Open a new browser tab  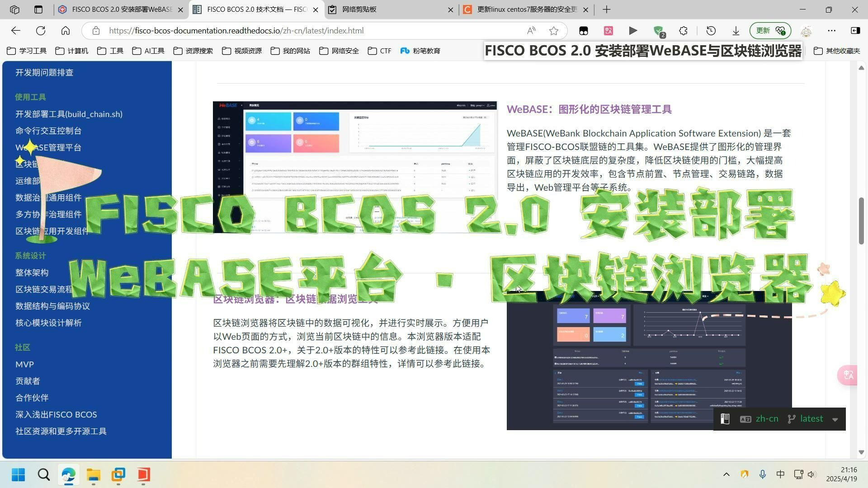coord(607,9)
